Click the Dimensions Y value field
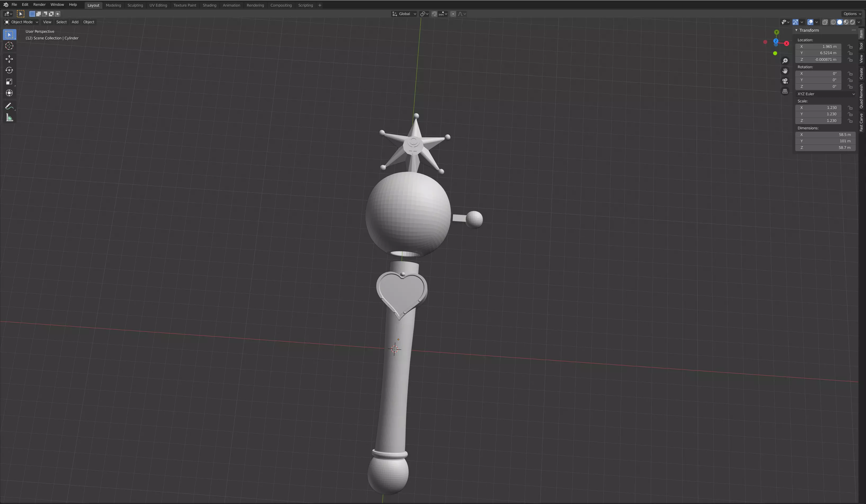This screenshot has width=866, height=504. [x=825, y=141]
